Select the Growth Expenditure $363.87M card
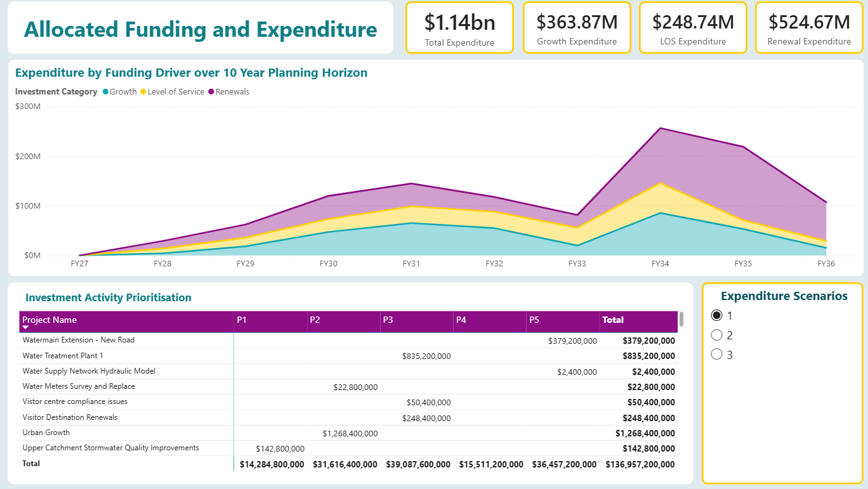 click(577, 28)
